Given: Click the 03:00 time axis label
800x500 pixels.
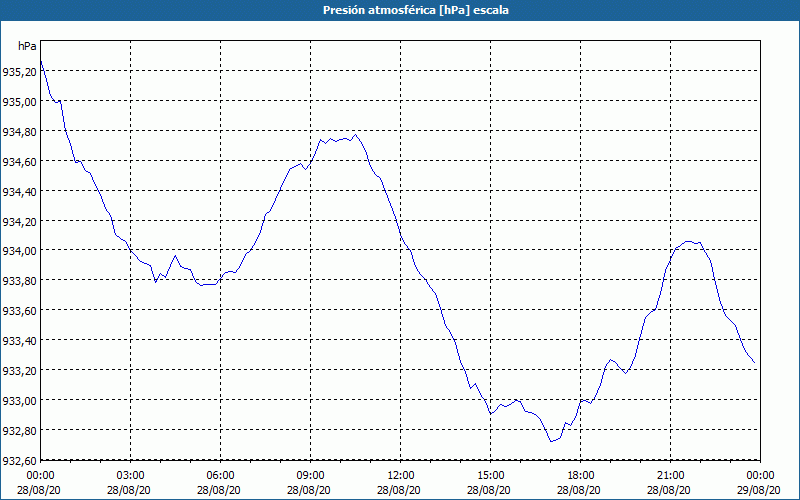Looking at the screenshot, I should tap(131, 476).
